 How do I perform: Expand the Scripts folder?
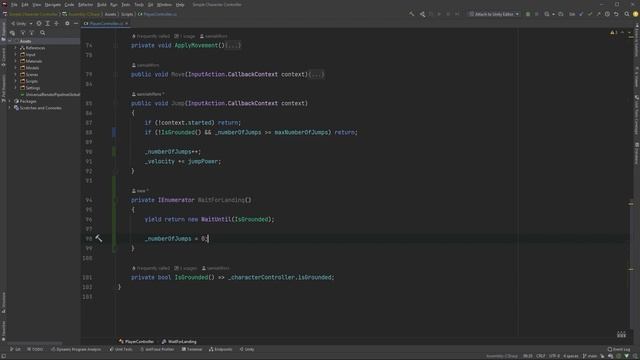click(x=16, y=81)
